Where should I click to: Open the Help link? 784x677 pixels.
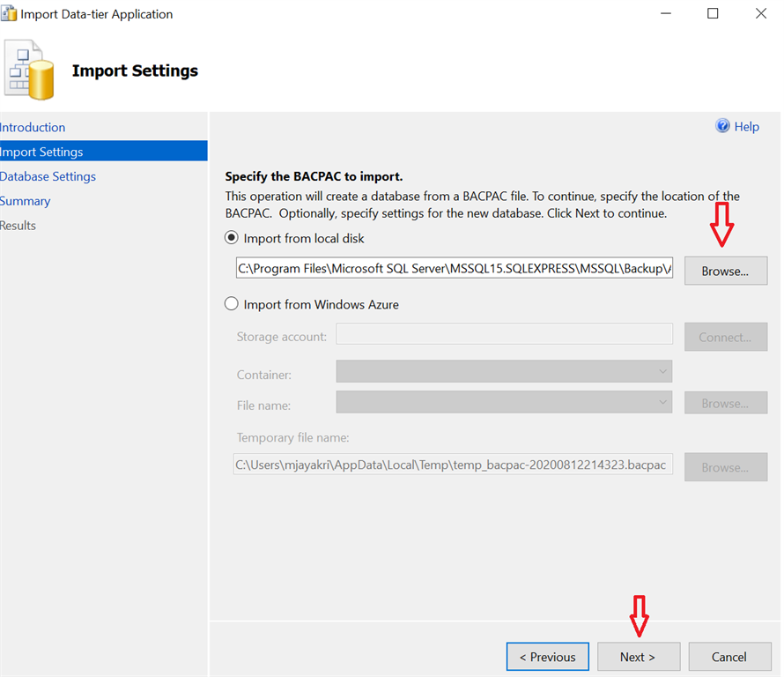pyautogui.click(x=746, y=127)
